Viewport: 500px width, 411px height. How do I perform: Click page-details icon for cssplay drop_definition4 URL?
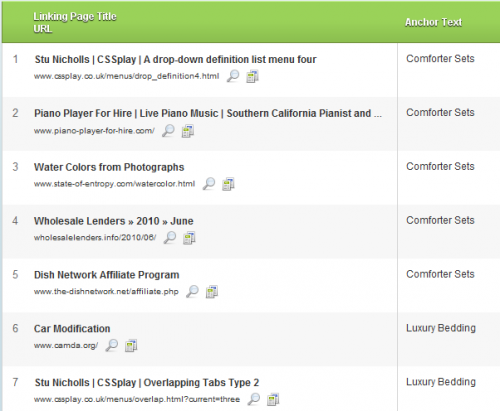252,76
